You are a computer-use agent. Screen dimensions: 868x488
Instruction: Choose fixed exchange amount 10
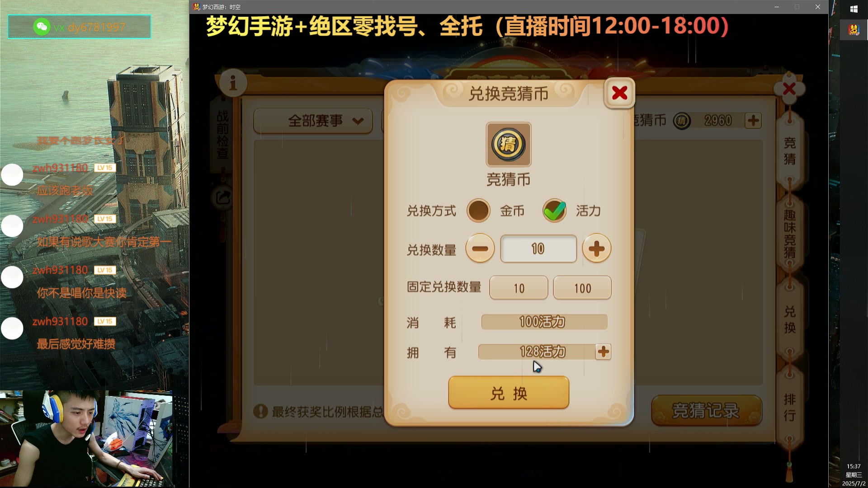(x=519, y=288)
